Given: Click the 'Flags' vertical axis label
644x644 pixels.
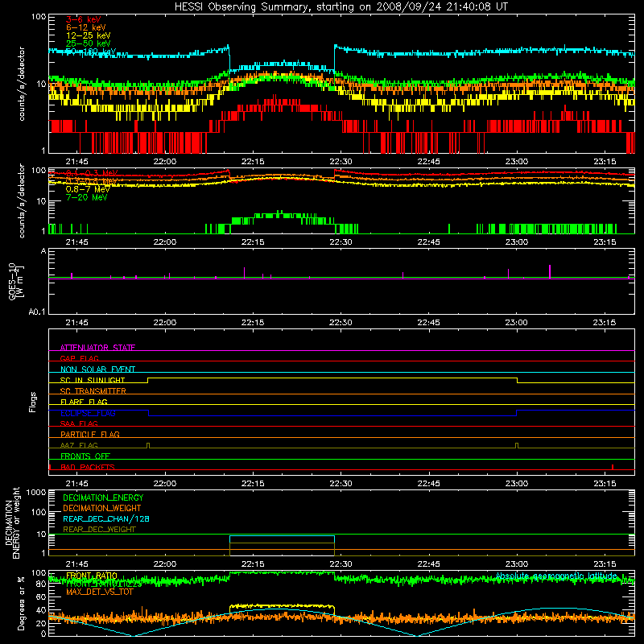Looking at the screenshot, I should click(x=33, y=402).
